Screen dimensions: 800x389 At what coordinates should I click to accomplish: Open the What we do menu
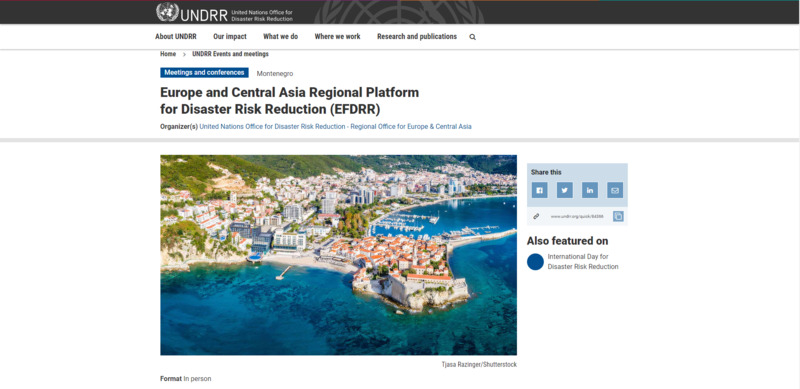281,37
